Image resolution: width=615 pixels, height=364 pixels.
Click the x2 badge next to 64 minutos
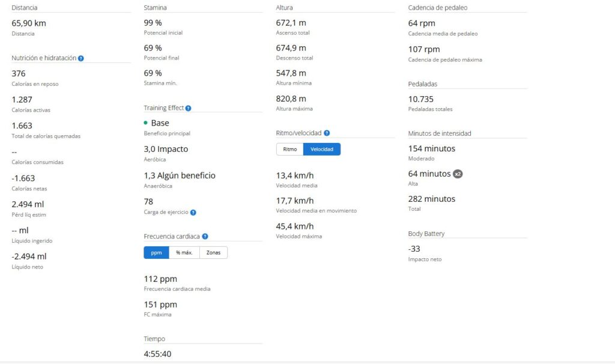[x=458, y=174]
